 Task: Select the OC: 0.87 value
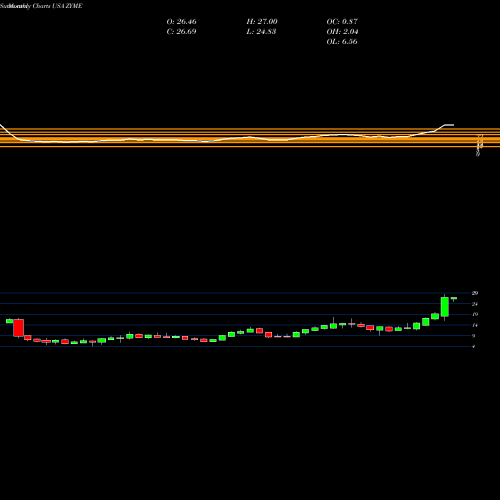pos(342,22)
